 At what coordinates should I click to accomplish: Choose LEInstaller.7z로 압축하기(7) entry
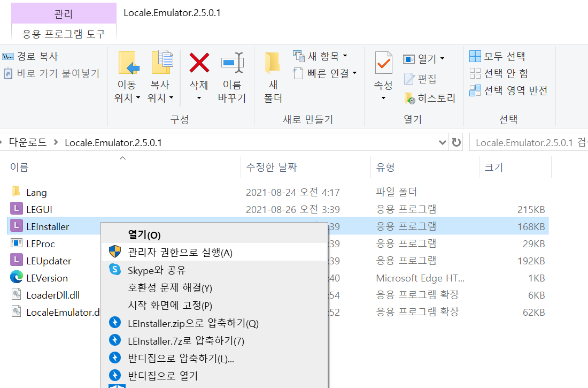click(x=214, y=341)
